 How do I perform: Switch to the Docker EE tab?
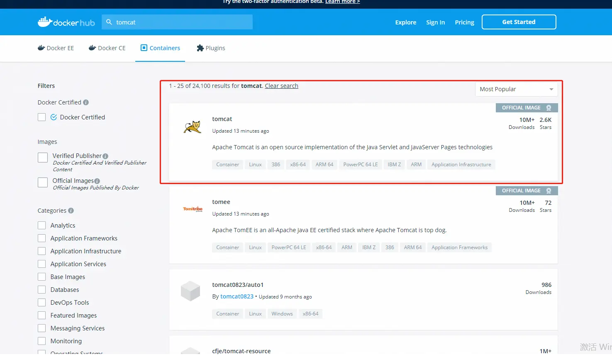(x=56, y=48)
